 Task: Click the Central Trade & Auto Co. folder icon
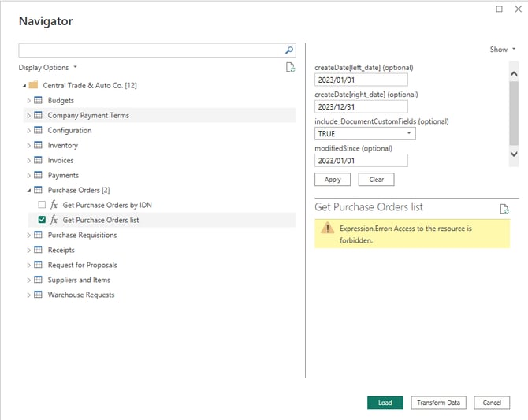[33, 85]
